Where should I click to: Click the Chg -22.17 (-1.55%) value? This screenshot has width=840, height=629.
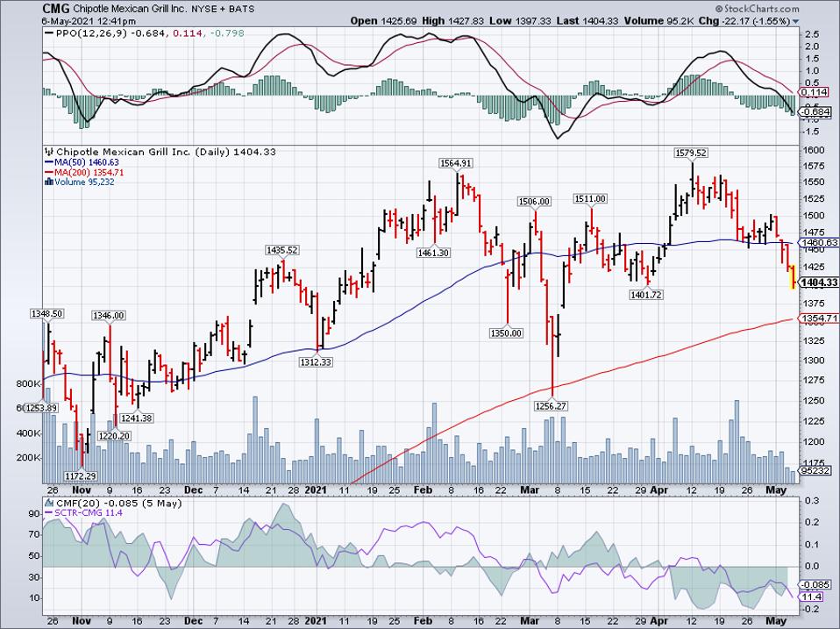point(746,21)
